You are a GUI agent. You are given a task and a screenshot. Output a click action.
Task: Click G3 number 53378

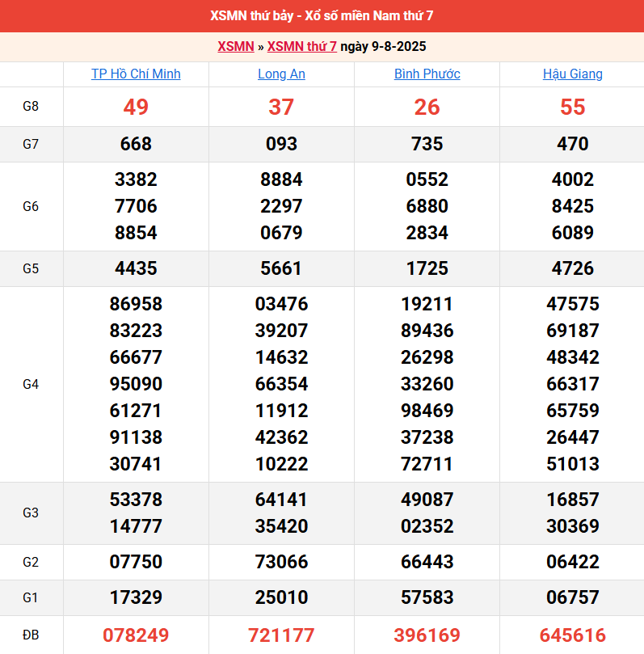click(x=136, y=500)
